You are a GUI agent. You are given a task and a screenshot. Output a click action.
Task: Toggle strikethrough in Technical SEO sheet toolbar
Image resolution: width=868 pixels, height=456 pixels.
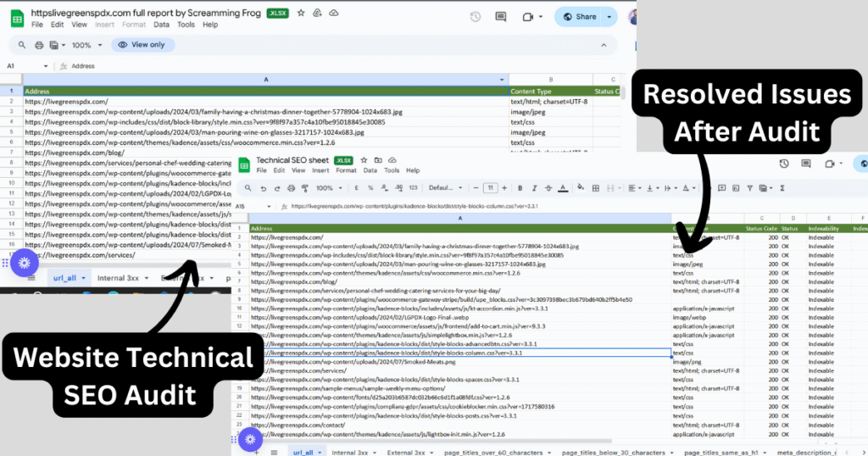tap(548, 188)
